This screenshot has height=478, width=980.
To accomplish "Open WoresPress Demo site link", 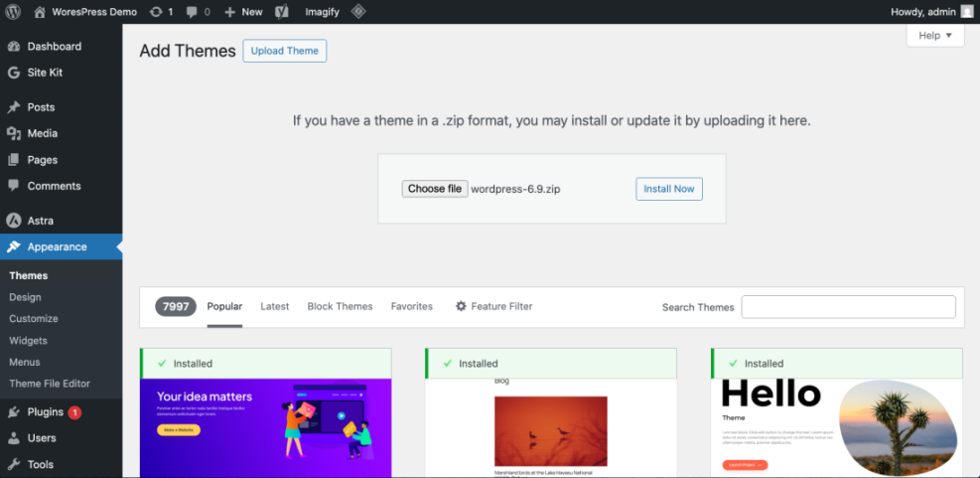I will pyautogui.click(x=94, y=11).
